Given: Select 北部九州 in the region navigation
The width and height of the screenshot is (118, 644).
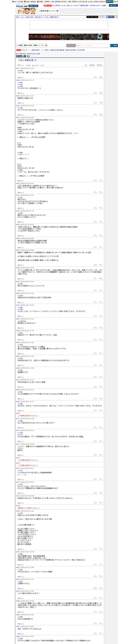Looking at the screenshot, I should pyautogui.click(x=102, y=2).
